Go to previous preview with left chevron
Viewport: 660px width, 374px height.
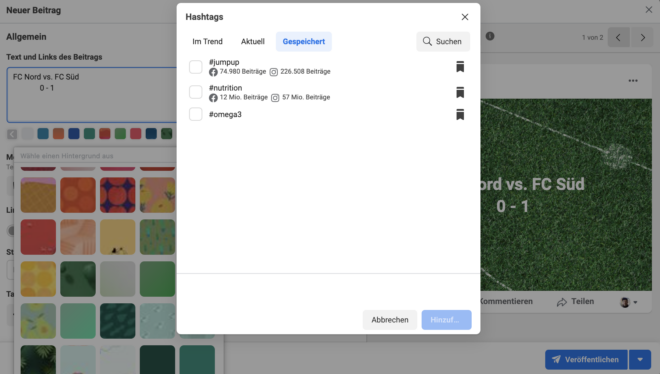tap(618, 37)
